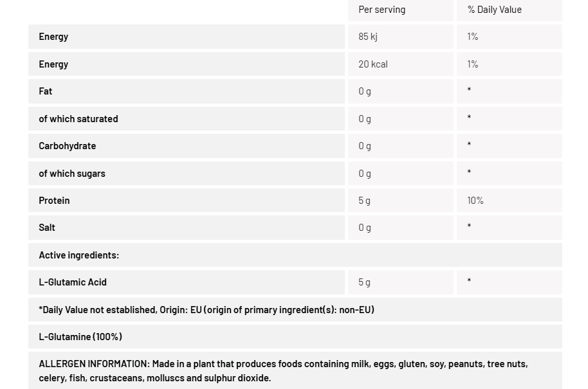Viewport: 588px width, 389px height.
Task: Click the Active ingredients heading row
Action: (x=295, y=255)
